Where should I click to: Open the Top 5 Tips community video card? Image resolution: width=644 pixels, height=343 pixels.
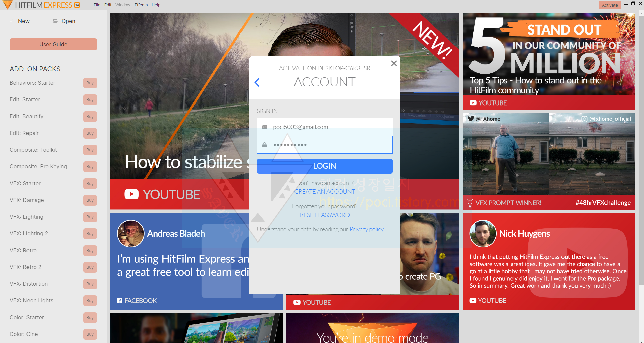coord(549,62)
